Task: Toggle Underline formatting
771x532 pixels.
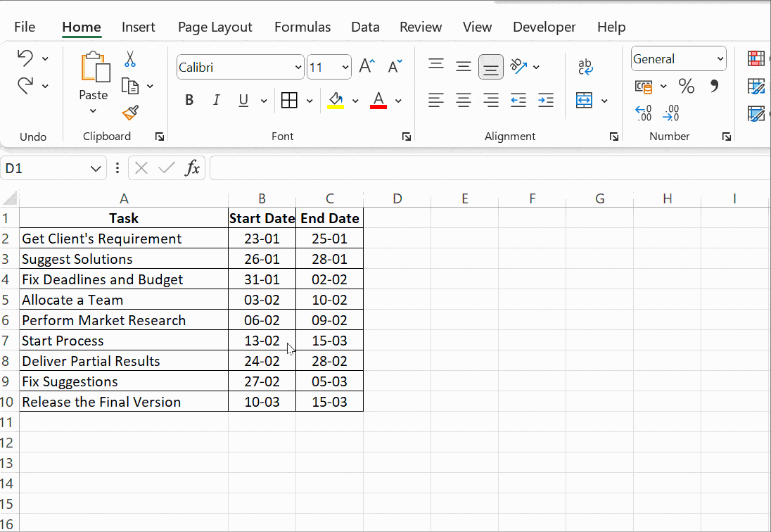Action: (x=242, y=100)
